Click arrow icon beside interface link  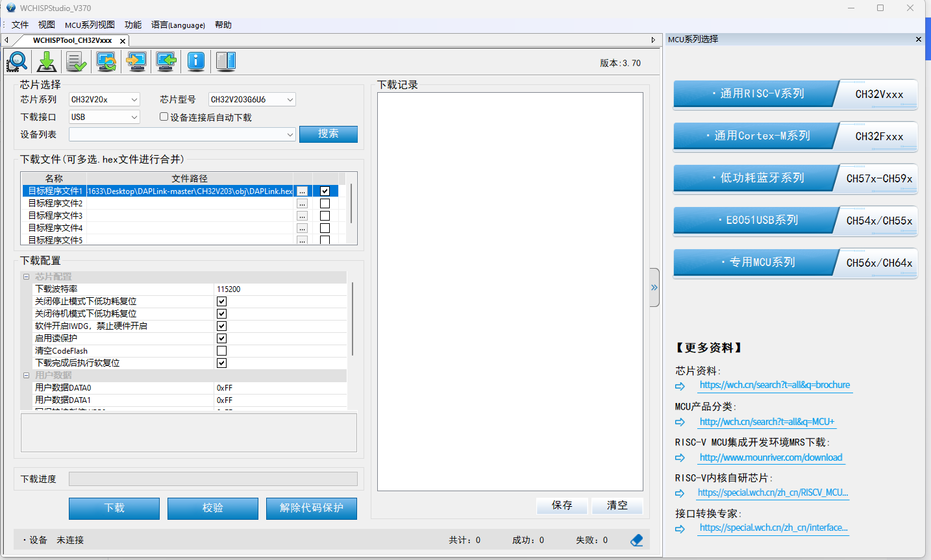(x=680, y=529)
